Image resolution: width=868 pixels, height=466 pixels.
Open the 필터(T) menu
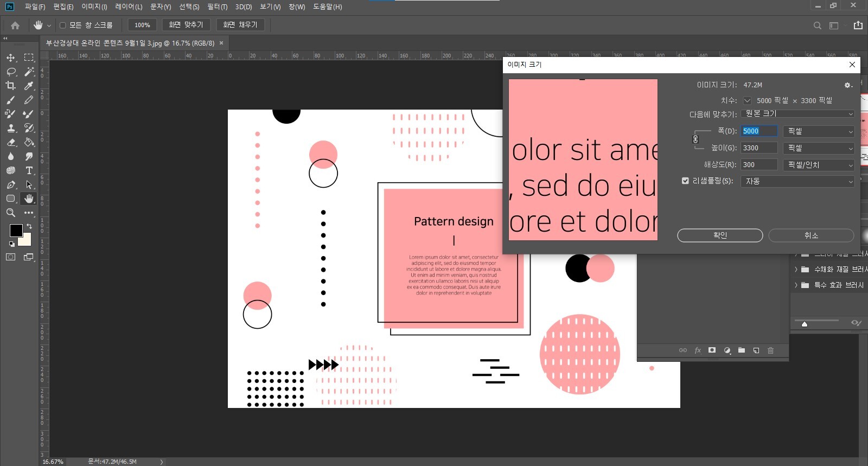tap(217, 7)
